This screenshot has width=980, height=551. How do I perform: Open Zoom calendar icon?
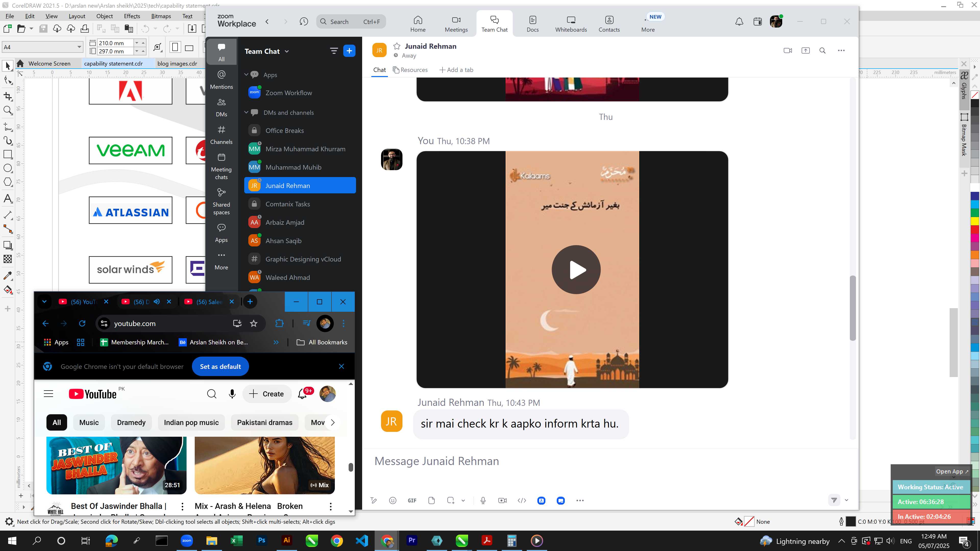click(x=757, y=22)
